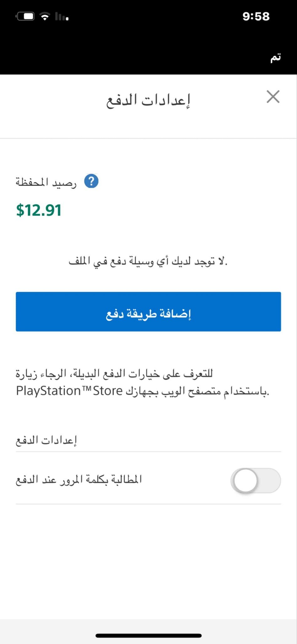Tap the رصيد المحفظة wallet balance label

[x=46, y=182]
